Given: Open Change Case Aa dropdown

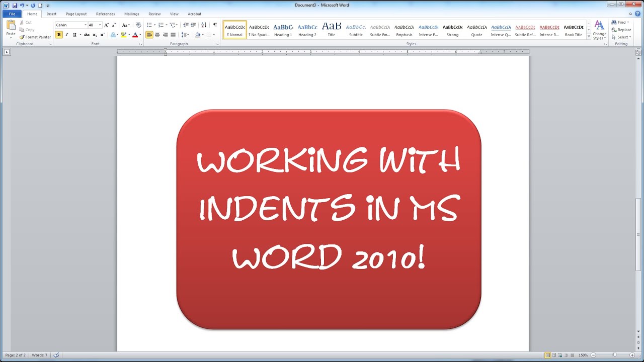Looking at the screenshot, I should (x=126, y=25).
